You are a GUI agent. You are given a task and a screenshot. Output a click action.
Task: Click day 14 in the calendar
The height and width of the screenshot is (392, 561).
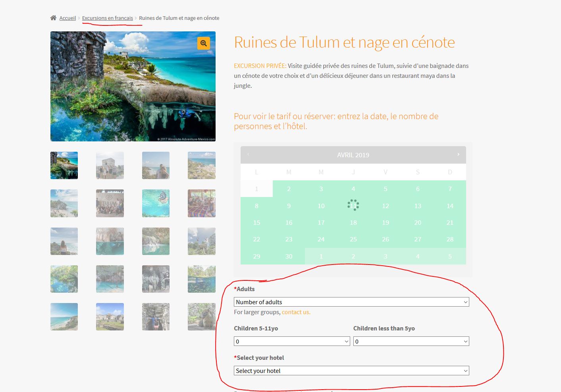(x=450, y=206)
